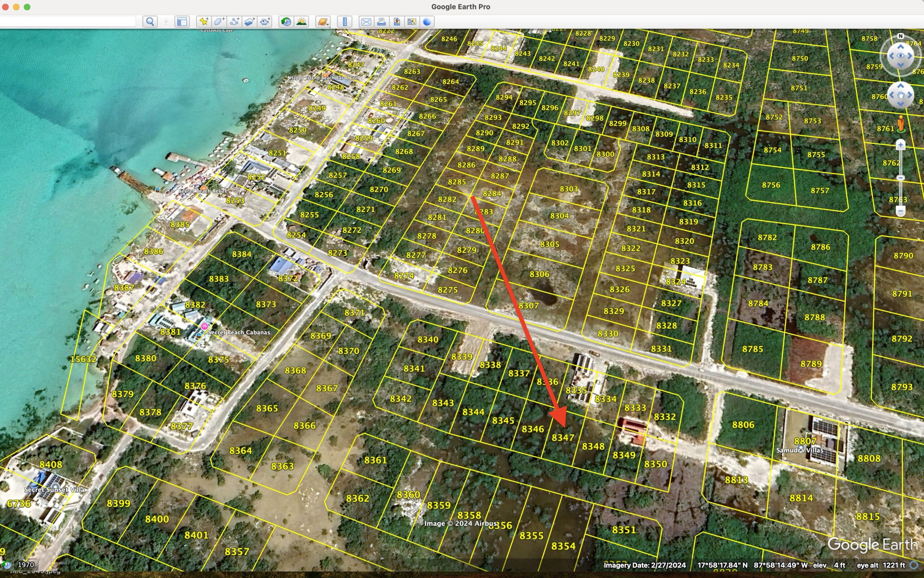Viewport: 924px width, 578px height.
Task: Click the Email envelope icon
Action: click(366, 22)
